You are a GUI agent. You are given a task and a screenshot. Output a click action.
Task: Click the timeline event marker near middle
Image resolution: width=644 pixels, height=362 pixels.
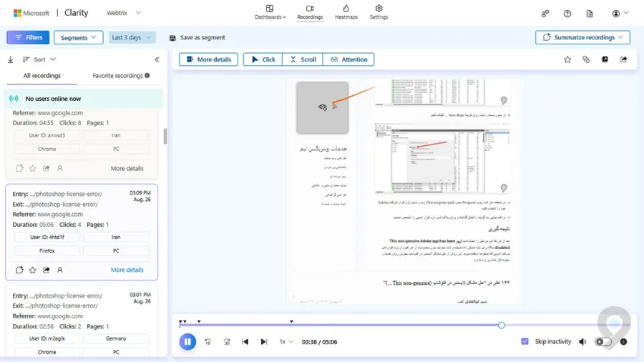pos(291,321)
